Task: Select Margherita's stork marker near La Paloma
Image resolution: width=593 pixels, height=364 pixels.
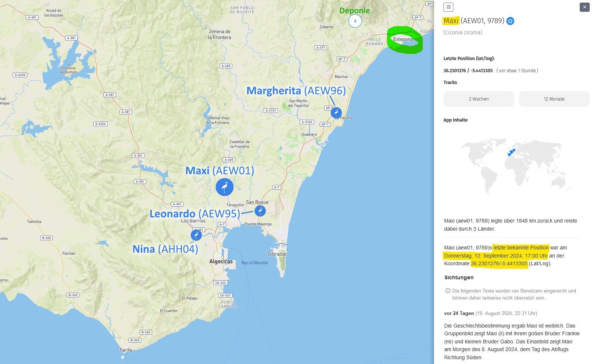Action: 336,113
